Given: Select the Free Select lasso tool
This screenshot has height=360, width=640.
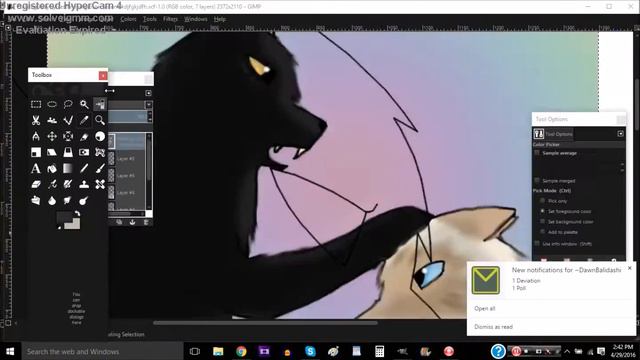Looking at the screenshot, I should coord(68,104).
